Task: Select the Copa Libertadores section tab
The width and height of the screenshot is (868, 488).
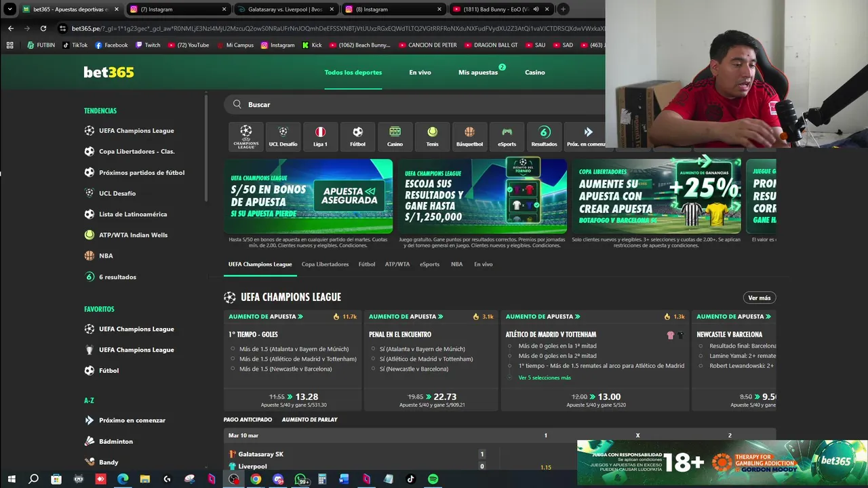Action: pos(325,264)
